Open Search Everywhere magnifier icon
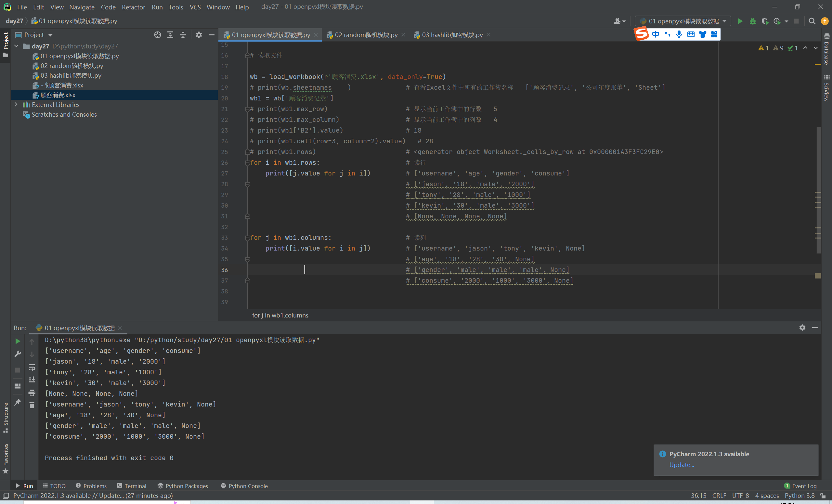832x504 pixels. [812, 21]
